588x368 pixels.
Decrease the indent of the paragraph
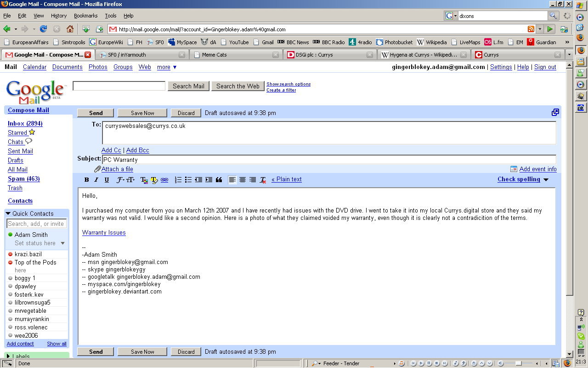[198, 180]
